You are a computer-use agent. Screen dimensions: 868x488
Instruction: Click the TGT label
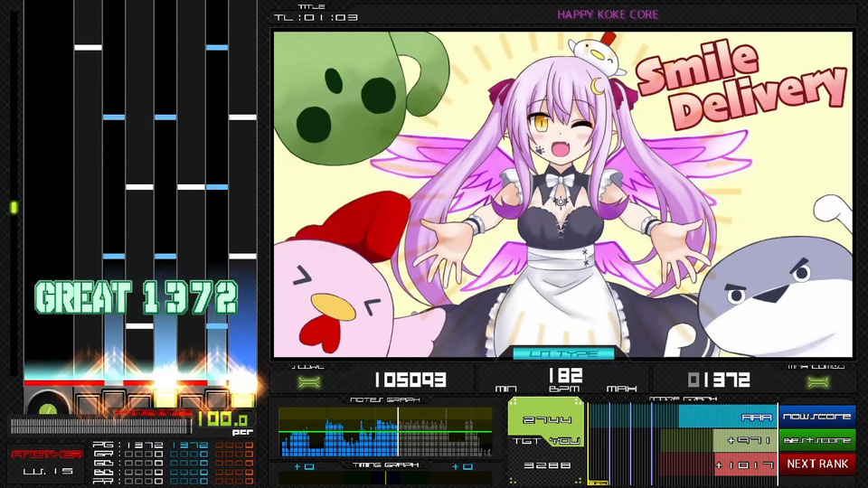click(x=526, y=441)
